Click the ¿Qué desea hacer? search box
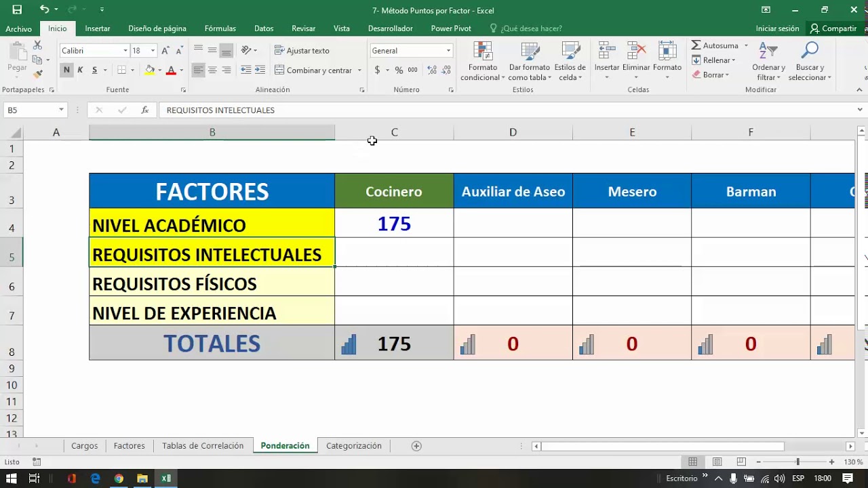 [526, 28]
